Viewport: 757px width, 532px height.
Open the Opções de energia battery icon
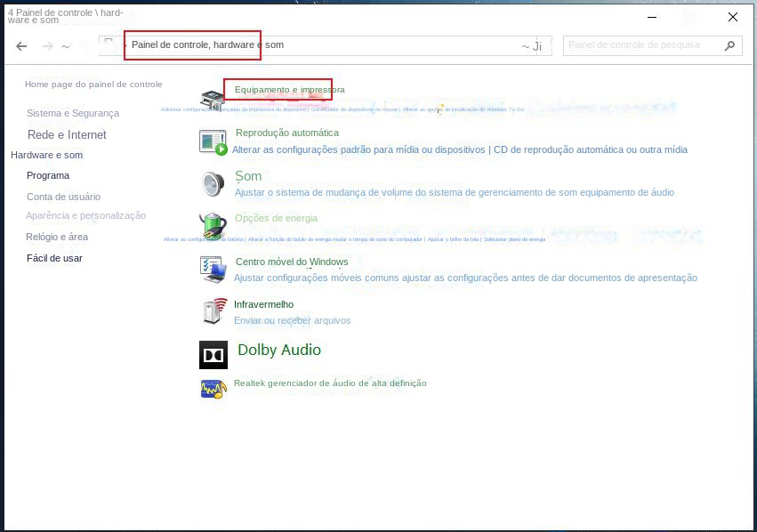[213, 225]
